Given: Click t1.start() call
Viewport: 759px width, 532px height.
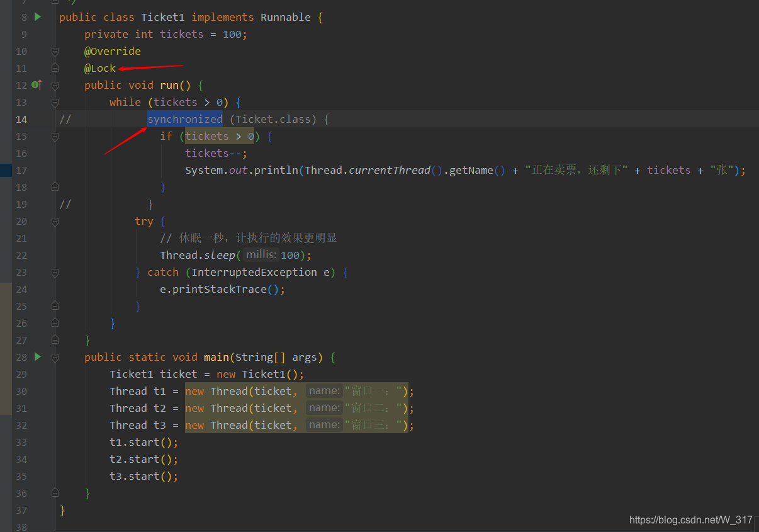Looking at the screenshot, I should 144,442.
